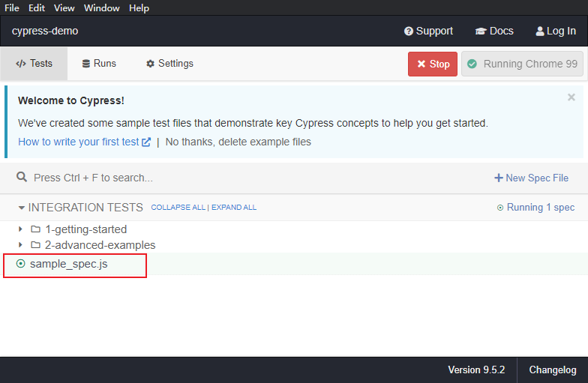Image resolution: width=588 pixels, height=383 pixels.
Task: Expand the 1-getting-started folder arrow
Action: click(21, 229)
